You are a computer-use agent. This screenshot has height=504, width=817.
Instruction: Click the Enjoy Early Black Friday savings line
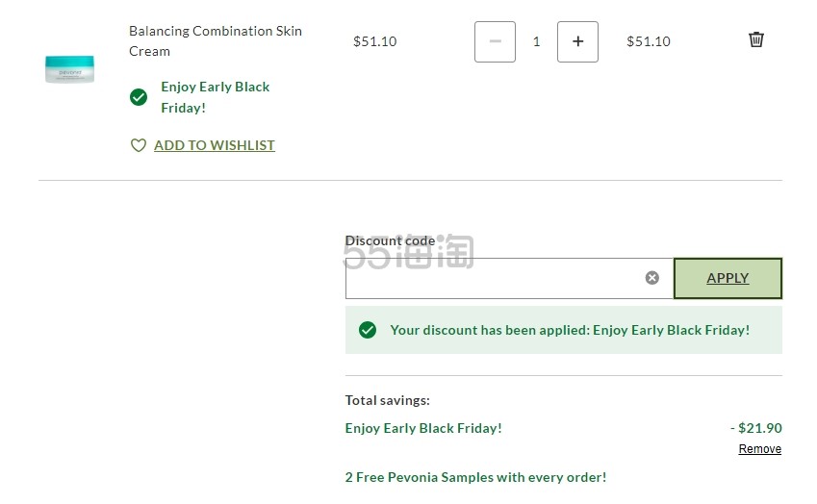point(423,428)
